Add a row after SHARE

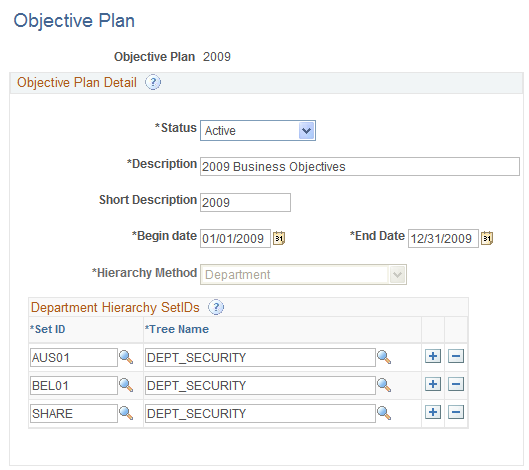(x=433, y=412)
